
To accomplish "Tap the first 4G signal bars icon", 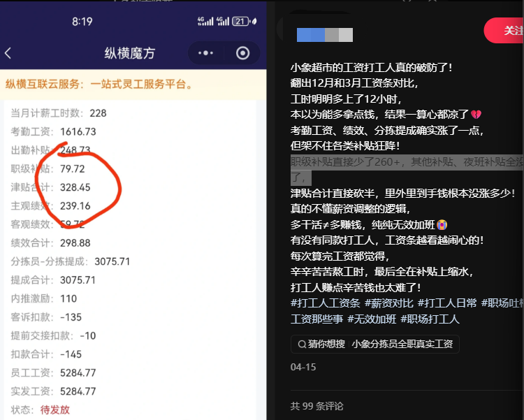I will 205,21.
